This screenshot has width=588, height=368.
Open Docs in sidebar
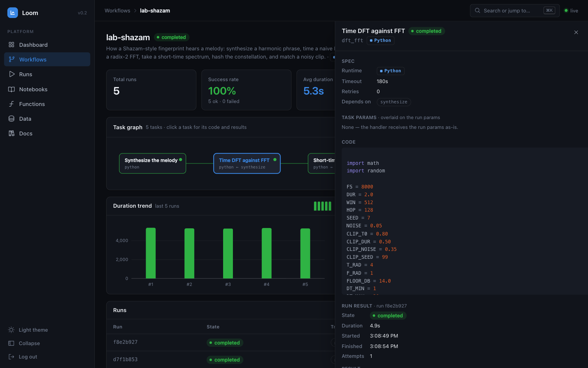47,133
